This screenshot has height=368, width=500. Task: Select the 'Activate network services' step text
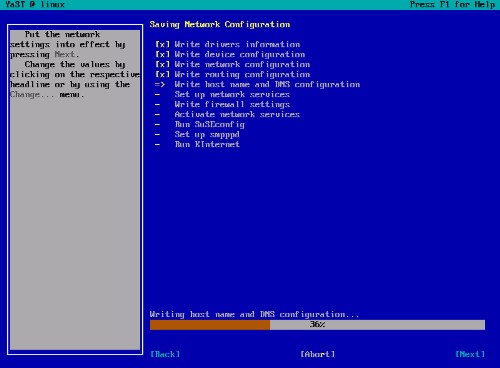[237, 114]
